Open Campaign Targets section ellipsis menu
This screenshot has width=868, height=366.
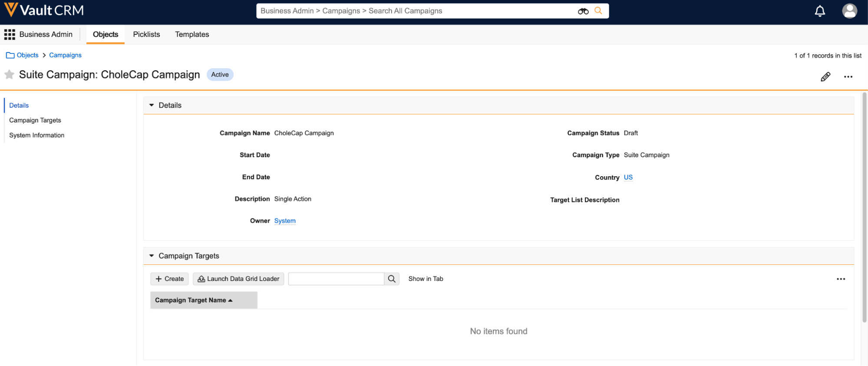pos(841,279)
